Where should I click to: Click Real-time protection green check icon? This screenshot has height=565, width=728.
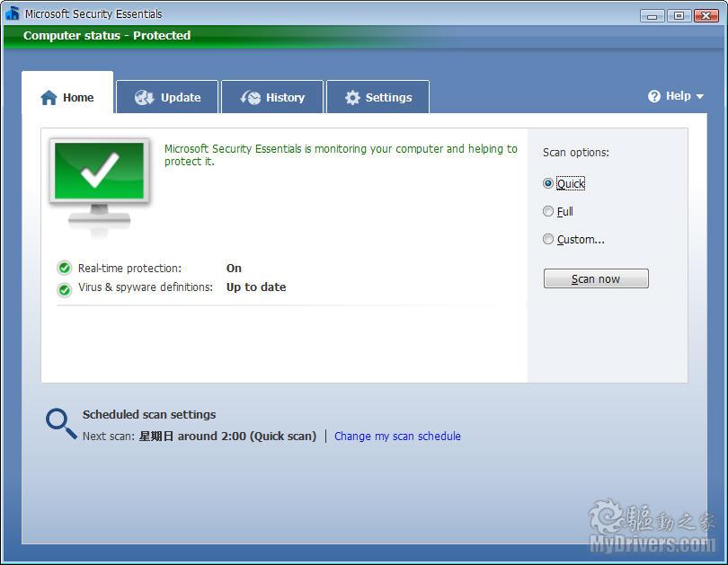[x=65, y=268]
